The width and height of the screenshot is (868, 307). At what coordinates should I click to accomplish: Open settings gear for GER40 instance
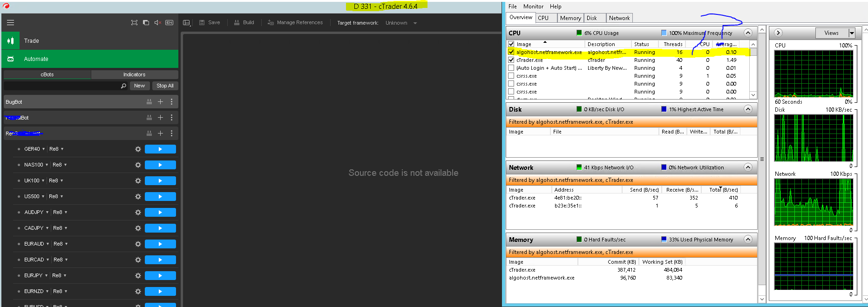tap(138, 149)
